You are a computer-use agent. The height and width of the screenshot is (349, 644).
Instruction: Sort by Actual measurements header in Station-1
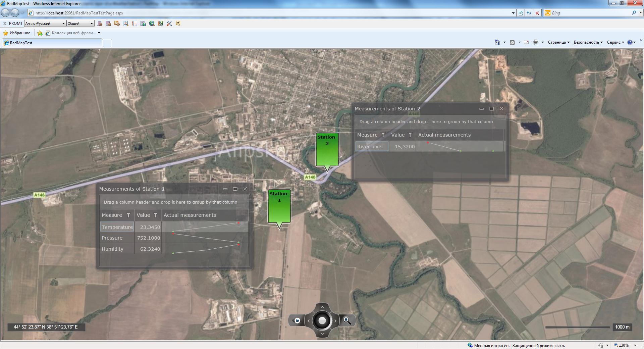coord(190,215)
